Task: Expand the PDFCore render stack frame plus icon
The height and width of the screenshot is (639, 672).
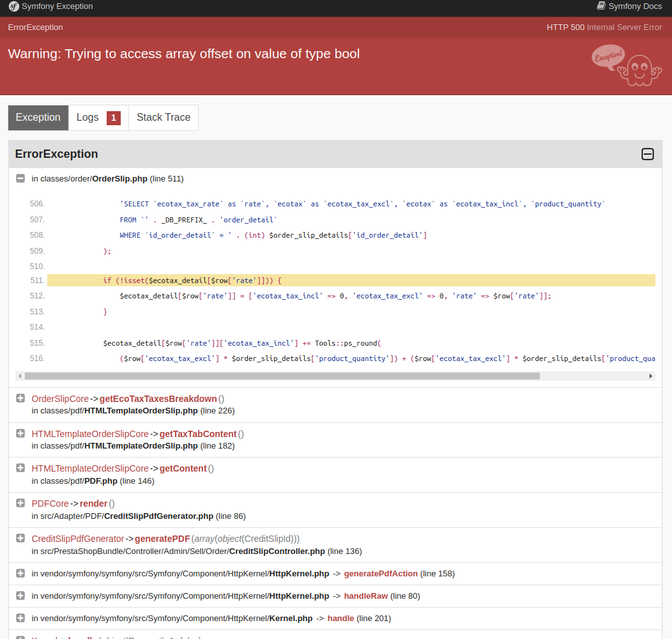Action: pos(20,504)
